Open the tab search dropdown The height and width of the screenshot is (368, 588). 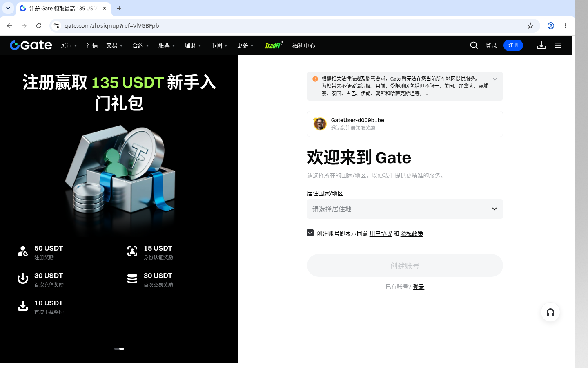(x=8, y=8)
